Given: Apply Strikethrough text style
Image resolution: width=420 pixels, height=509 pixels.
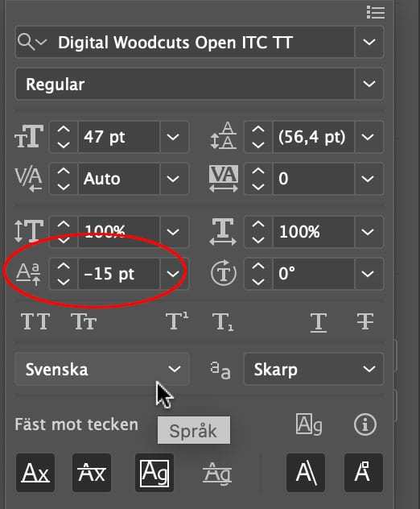Looking at the screenshot, I should pos(364,321).
